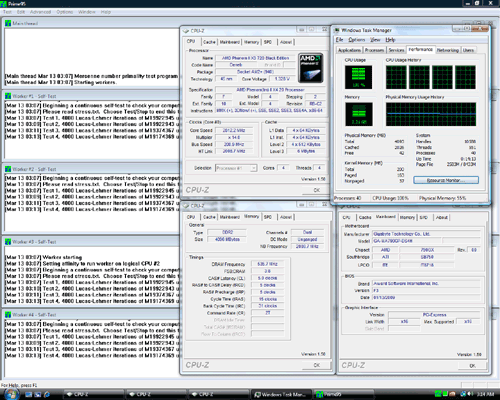Image resolution: width=500 pixels, height=400 pixels.
Task: Click the Prime95 taskbar button
Action: click(344, 394)
